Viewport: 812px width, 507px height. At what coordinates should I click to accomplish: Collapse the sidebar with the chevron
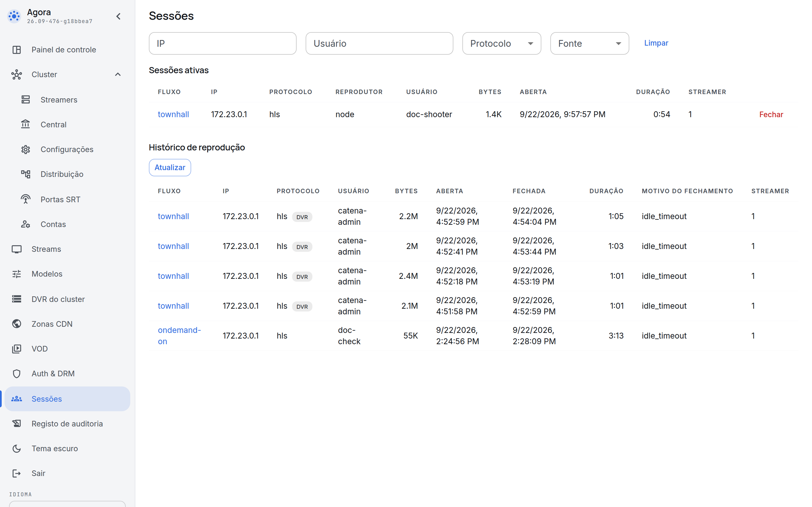118,16
